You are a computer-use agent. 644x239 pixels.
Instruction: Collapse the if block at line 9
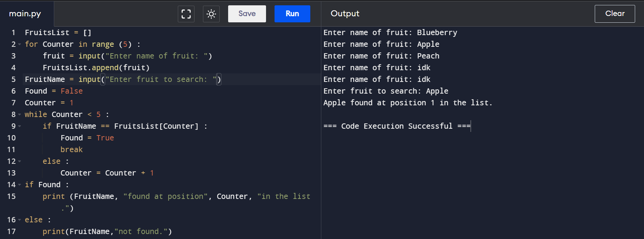tap(19, 126)
